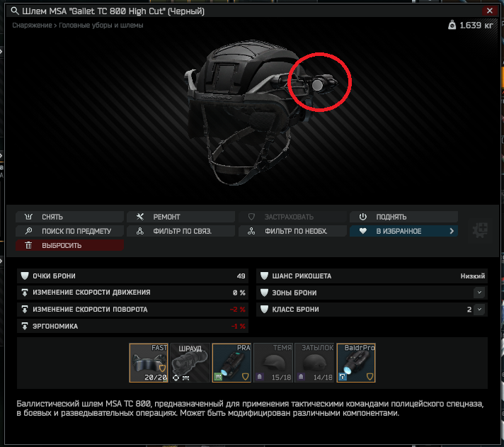The width and height of the screenshot is (504, 447).
Task: Click the shield icon beside КЛАСС БРОНИ
Action: pos(264,310)
